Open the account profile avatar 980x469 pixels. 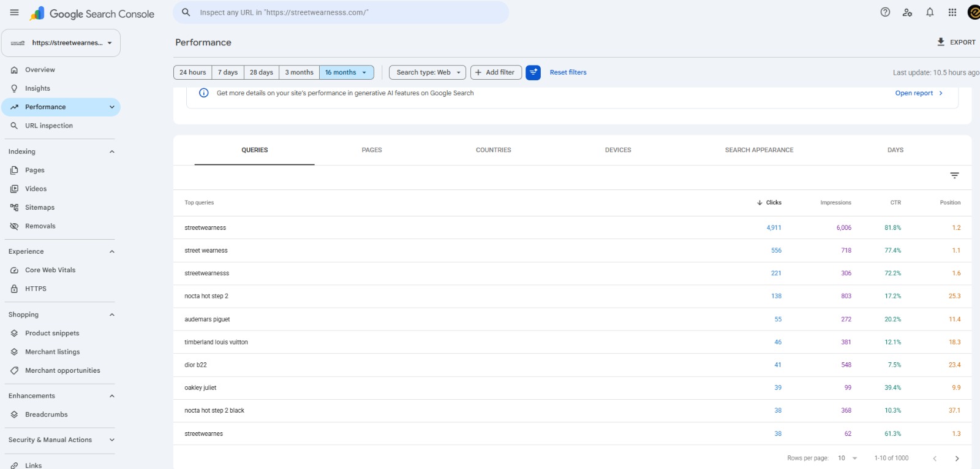(974, 12)
